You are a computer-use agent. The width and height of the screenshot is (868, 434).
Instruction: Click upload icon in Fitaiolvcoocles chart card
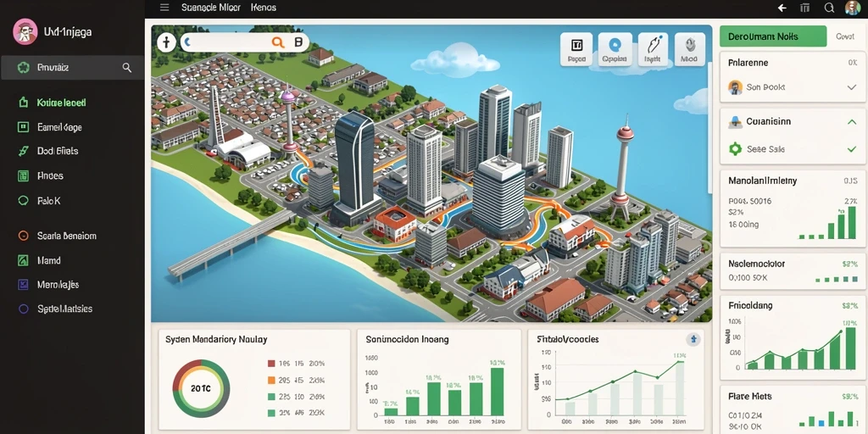693,339
